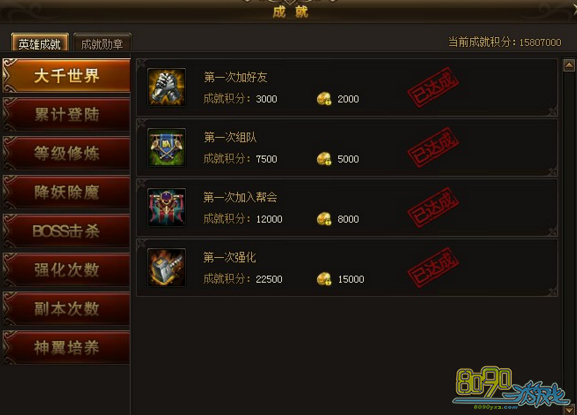The width and height of the screenshot is (577, 415).
Task: Click the hammer icon for 第一次强化
Action: (166, 267)
